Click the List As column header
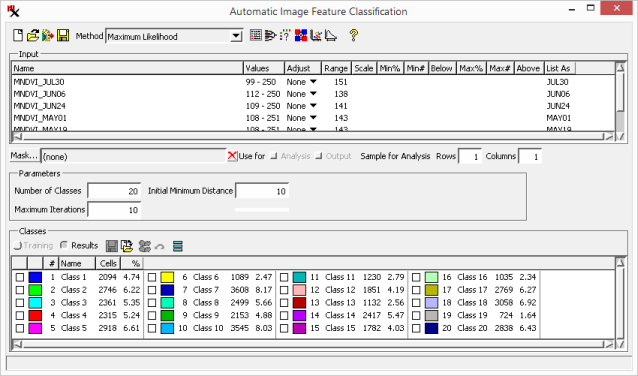 (x=560, y=68)
